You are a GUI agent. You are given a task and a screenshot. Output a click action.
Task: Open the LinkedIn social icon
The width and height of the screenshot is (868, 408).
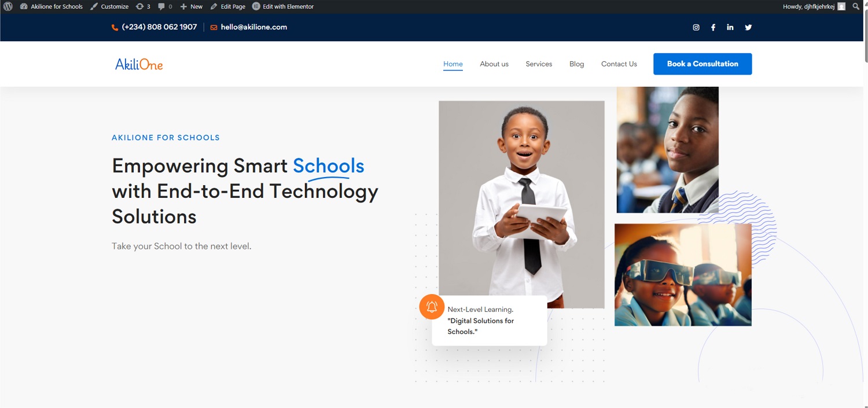coord(730,27)
